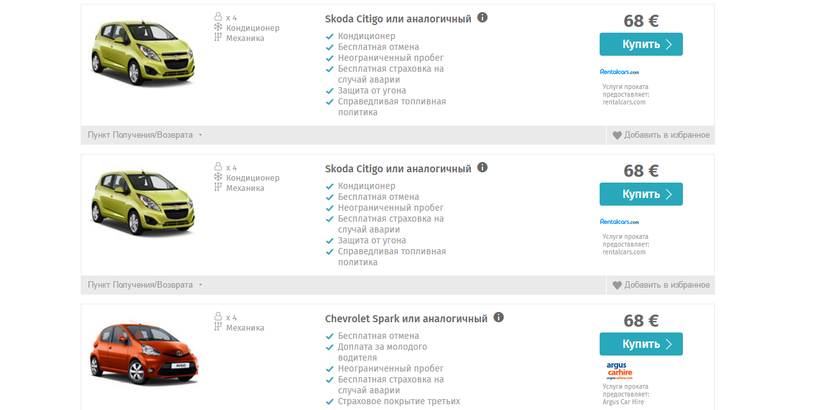The width and height of the screenshot is (820, 410).
Task: Expand first listing's pickup/return location dropdown
Action: pyautogui.click(x=145, y=135)
